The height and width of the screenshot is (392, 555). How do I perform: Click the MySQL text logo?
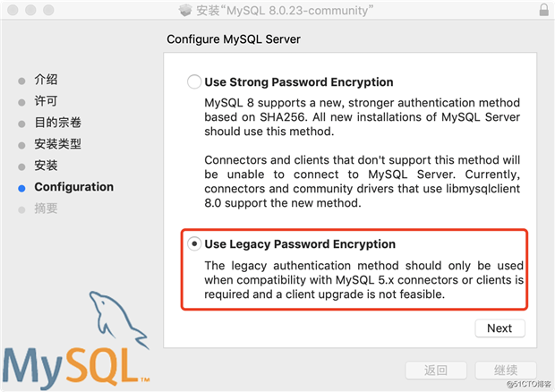[76, 368]
